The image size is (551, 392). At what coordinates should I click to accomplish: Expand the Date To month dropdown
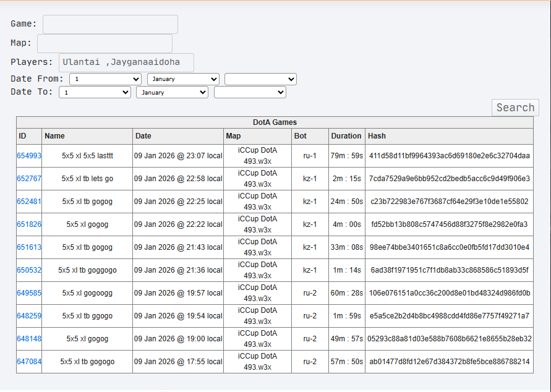[x=172, y=92]
